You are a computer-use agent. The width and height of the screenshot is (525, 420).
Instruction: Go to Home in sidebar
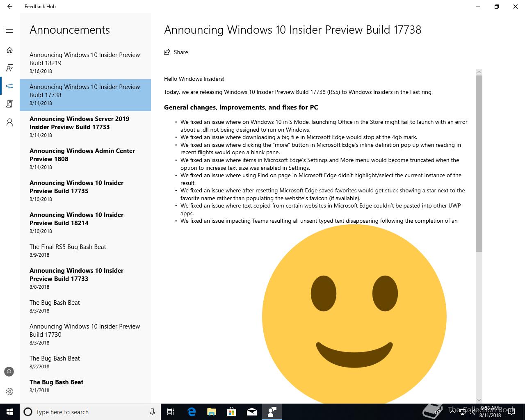pyautogui.click(x=10, y=50)
